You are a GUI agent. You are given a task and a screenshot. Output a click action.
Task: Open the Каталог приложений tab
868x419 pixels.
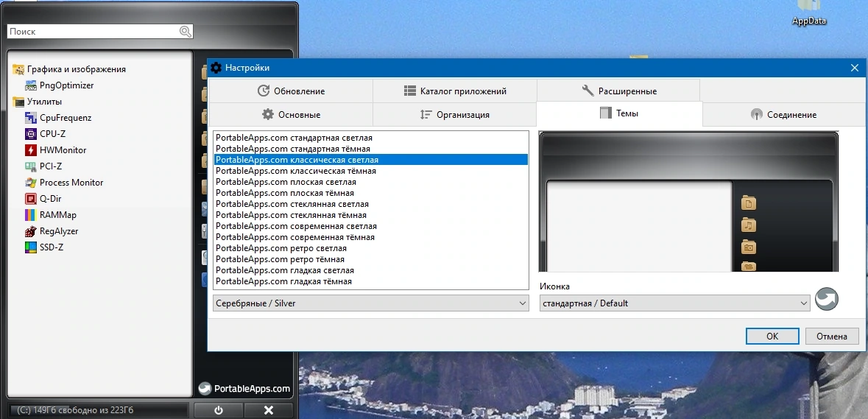click(454, 91)
